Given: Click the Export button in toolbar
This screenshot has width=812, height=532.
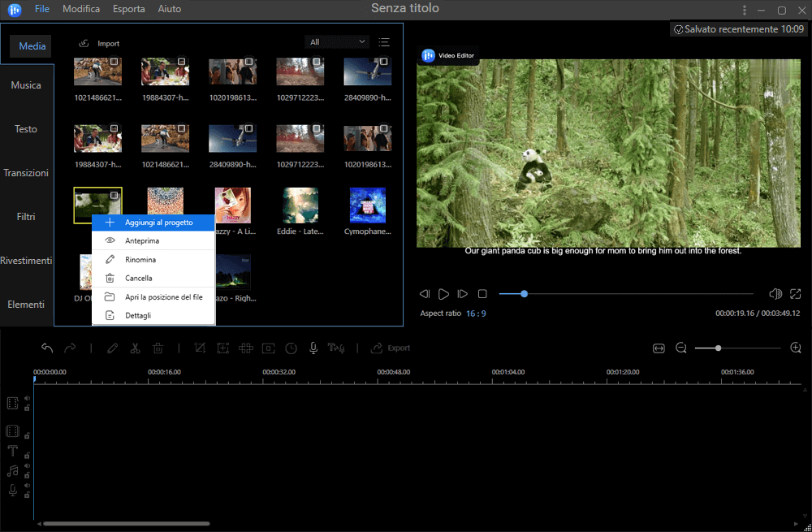Looking at the screenshot, I should [x=391, y=348].
